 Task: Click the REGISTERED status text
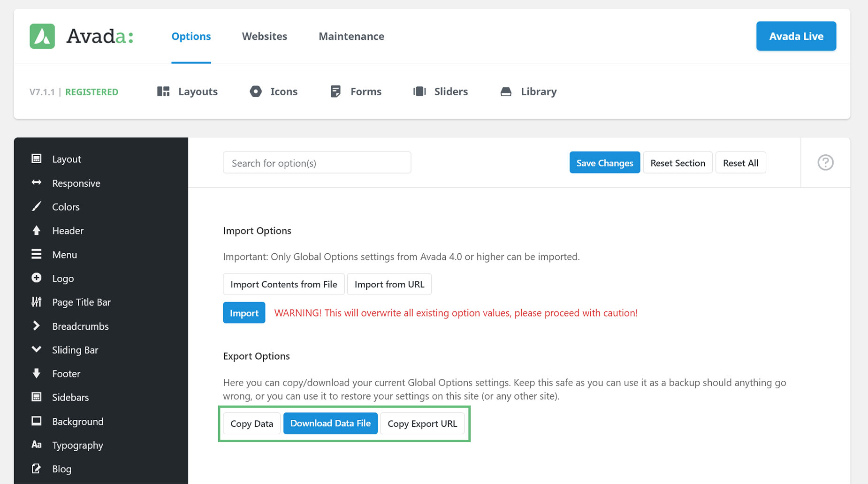pos(91,92)
